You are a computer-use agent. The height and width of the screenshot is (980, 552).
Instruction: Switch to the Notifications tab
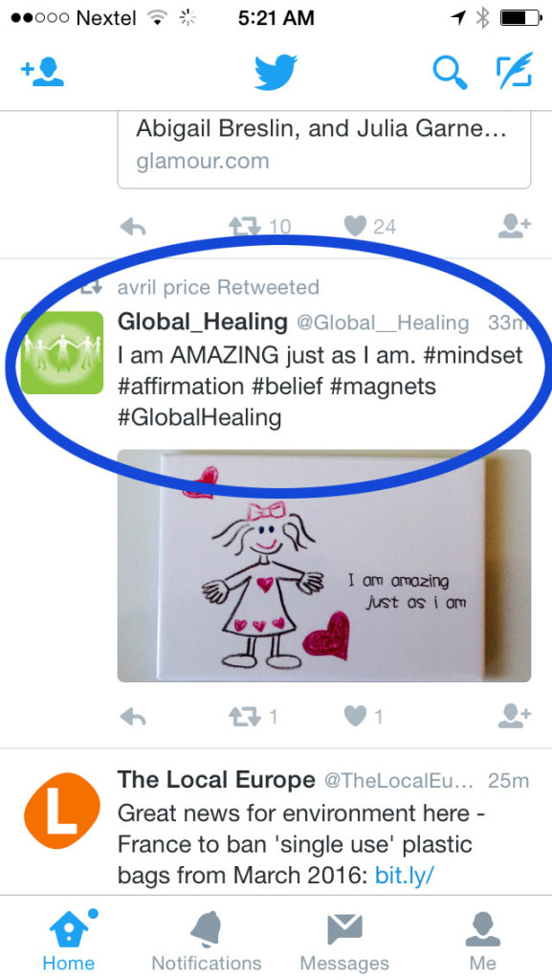[x=207, y=942]
